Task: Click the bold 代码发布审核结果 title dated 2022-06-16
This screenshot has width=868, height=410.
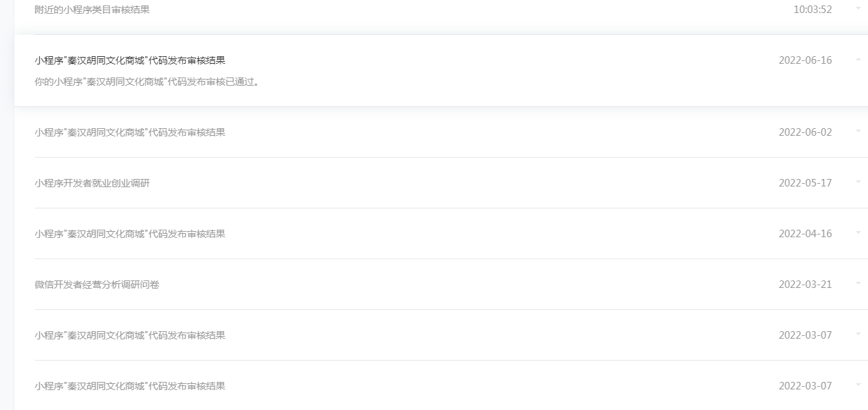Action: pos(129,60)
